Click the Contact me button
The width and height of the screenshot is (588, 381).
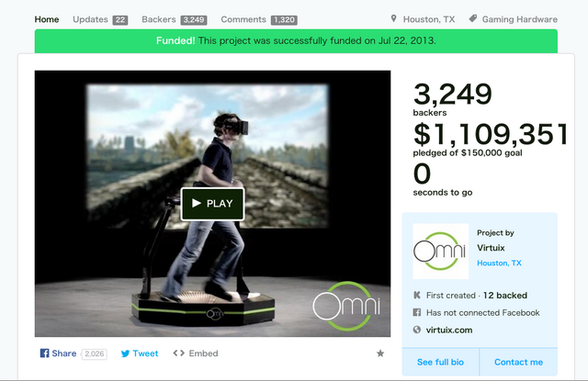tap(518, 362)
